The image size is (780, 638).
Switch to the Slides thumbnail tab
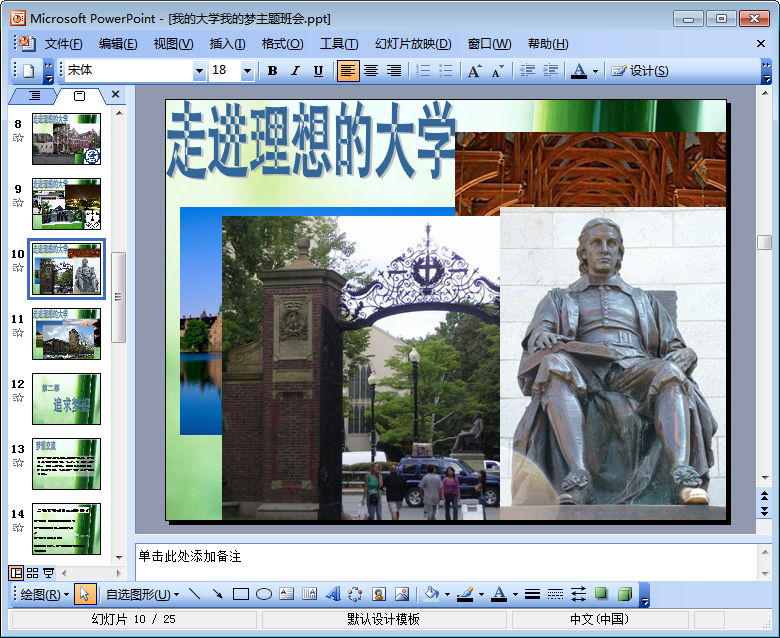(80, 95)
